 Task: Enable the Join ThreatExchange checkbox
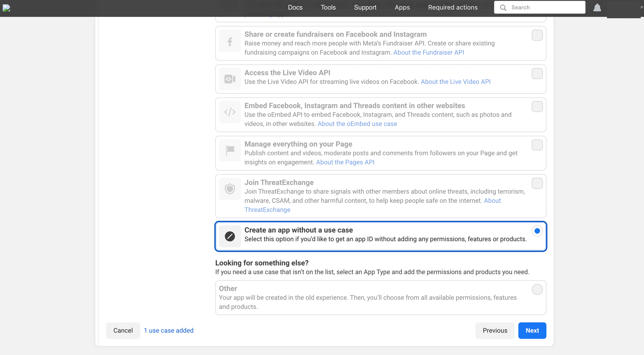click(x=537, y=183)
